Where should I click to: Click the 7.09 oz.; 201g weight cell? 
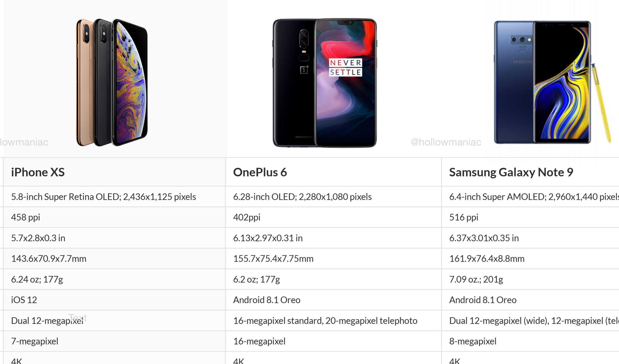[x=476, y=279]
